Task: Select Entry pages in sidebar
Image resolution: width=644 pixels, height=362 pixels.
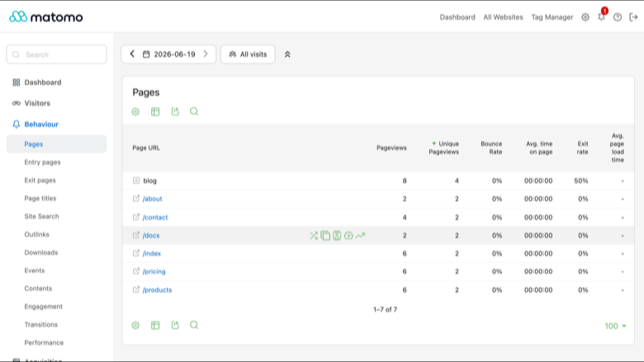Action: [x=42, y=162]
